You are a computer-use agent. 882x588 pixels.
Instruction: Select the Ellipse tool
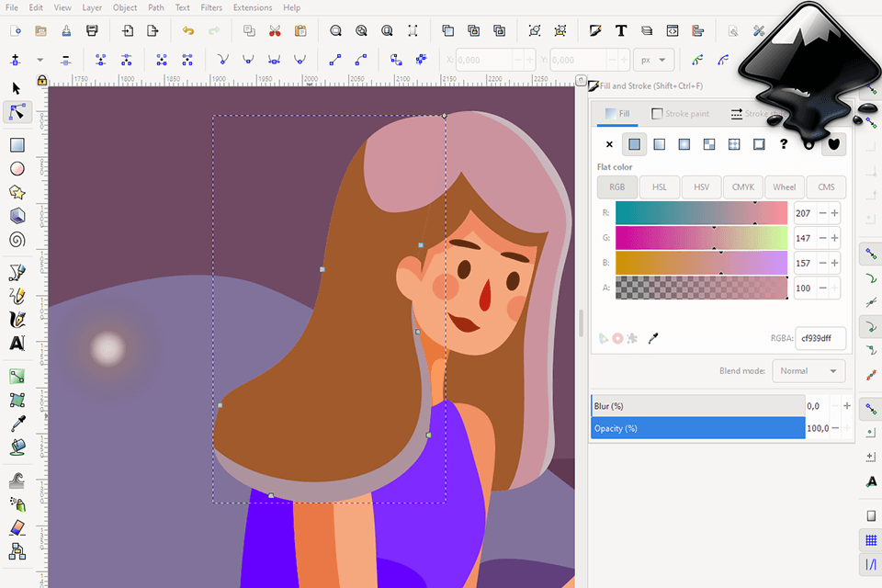coord(17,169)
